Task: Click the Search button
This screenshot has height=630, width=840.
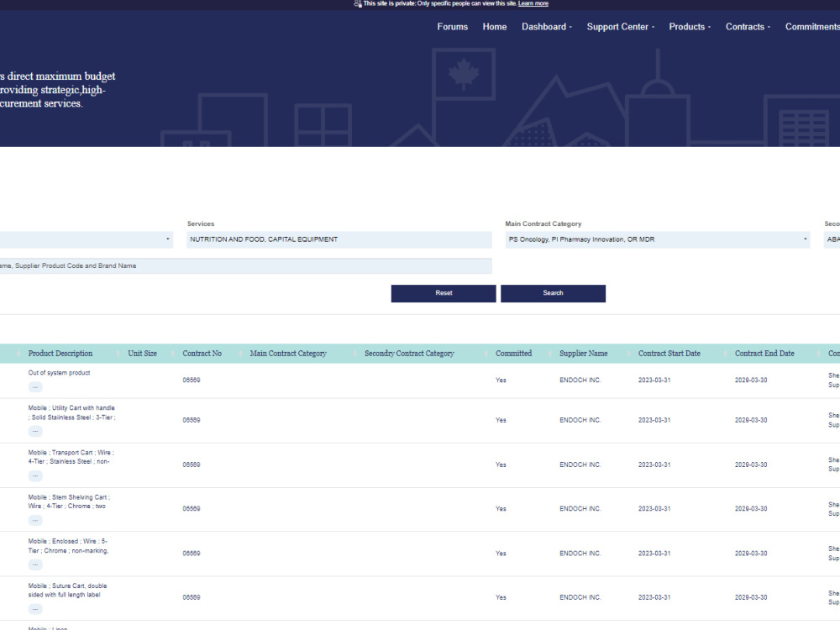Action: tap(553, 293)
